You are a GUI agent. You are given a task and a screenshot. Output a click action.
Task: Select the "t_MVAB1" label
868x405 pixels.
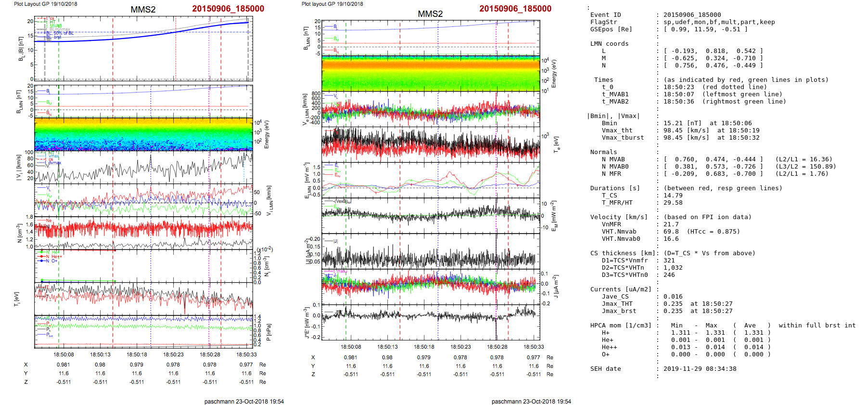(x=615, y=94)
